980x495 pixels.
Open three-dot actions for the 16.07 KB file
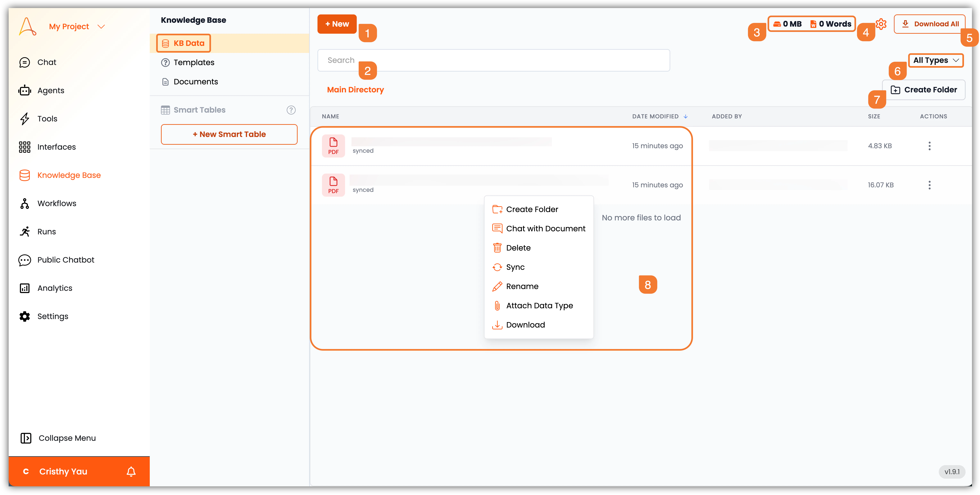click(929, 185)
